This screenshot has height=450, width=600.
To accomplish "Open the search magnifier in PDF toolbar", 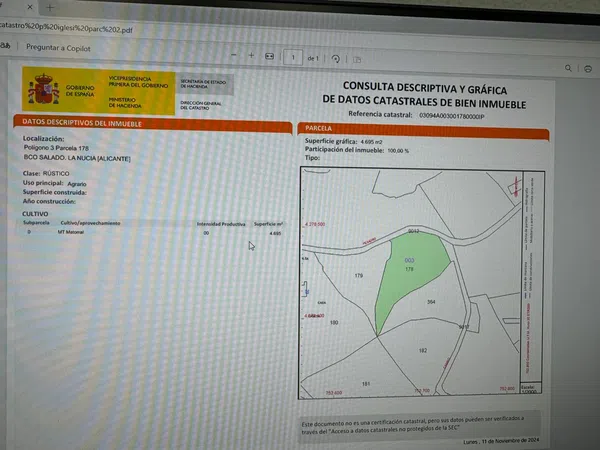I will [569, 68].
